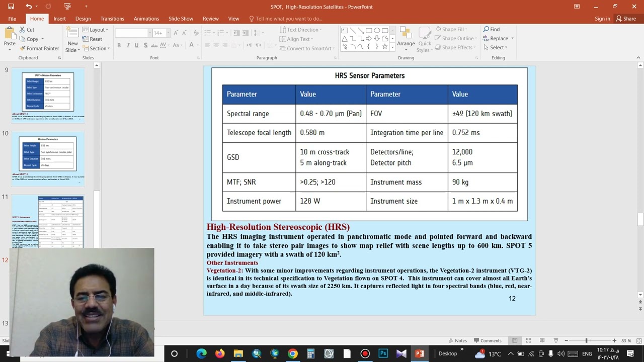Click the Share button
The height and width of the screenshot is (362, 644).
(626, 19)
